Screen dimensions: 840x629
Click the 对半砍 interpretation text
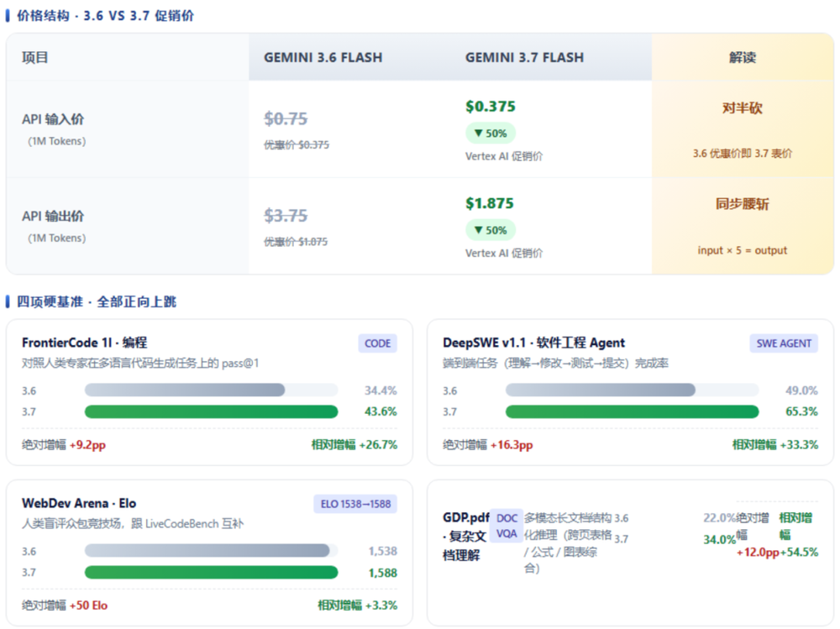[743, 107]
